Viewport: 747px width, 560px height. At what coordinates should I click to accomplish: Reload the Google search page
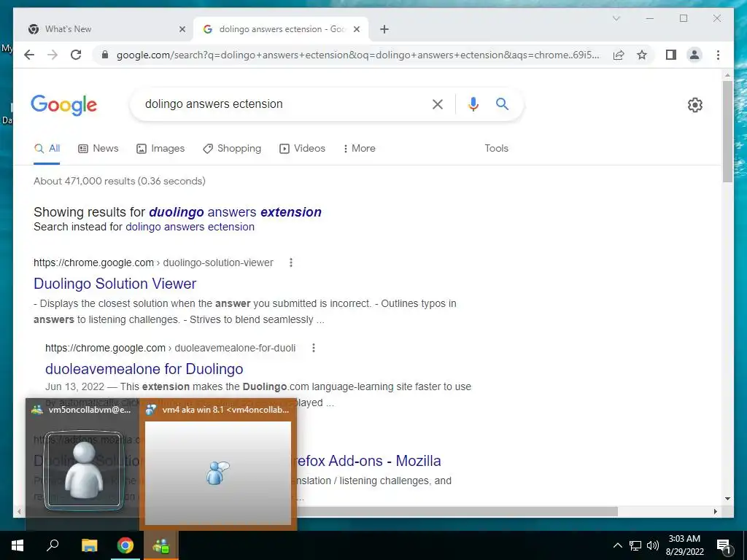[76, 55]
